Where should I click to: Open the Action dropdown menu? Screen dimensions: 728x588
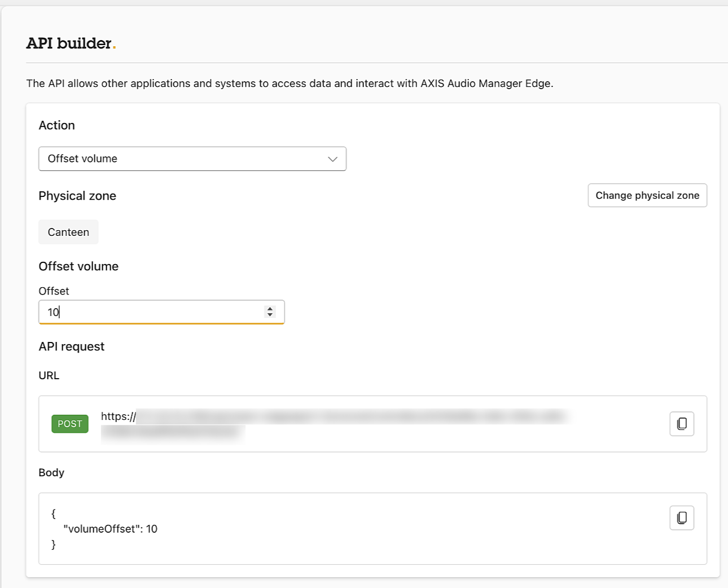(x=192, y=159)
